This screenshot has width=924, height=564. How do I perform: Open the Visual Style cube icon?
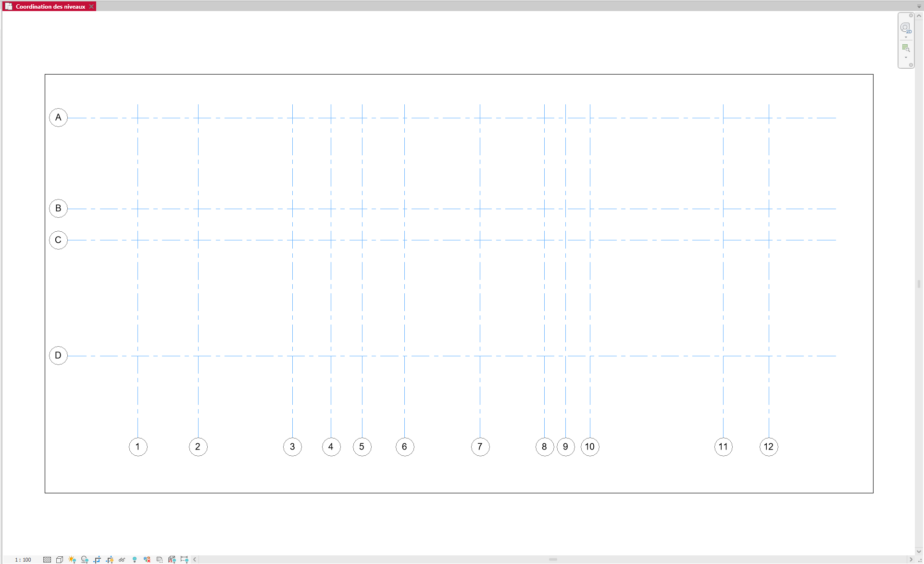60,560
